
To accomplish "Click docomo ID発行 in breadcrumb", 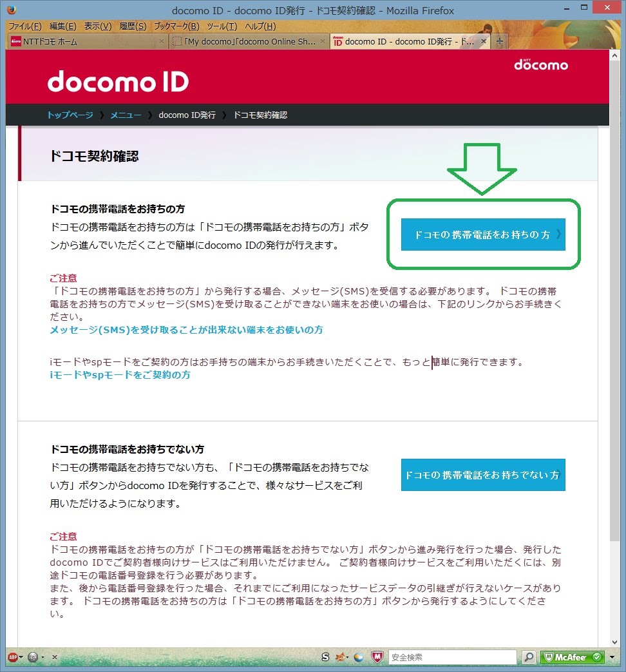I will tap(187, 115).
